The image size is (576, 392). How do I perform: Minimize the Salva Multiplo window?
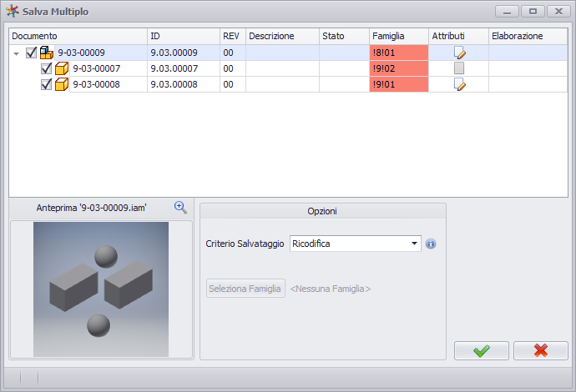click(507, 12)
